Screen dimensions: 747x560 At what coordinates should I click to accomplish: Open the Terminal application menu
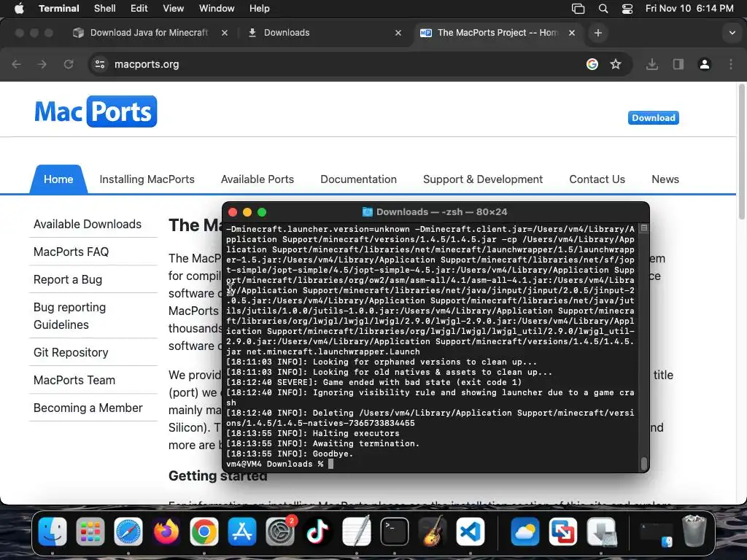(x=58, y=8)
